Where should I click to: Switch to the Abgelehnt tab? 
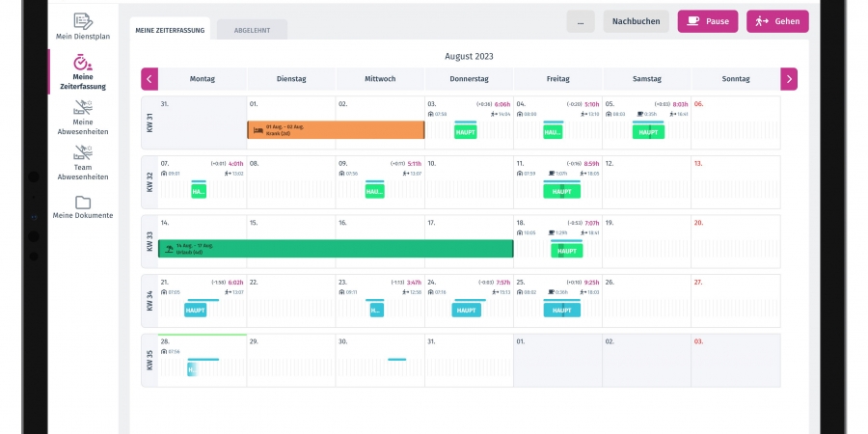[252, 30]
